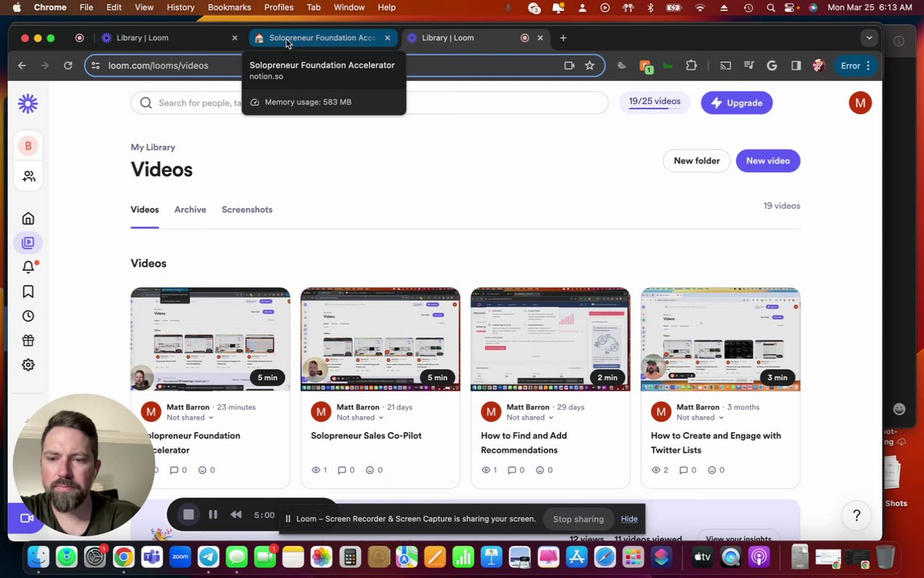Image resolution: width=924 pixels, height=578 pixels.
Task: Click the Upgrade button
Action: pos(736,103)
